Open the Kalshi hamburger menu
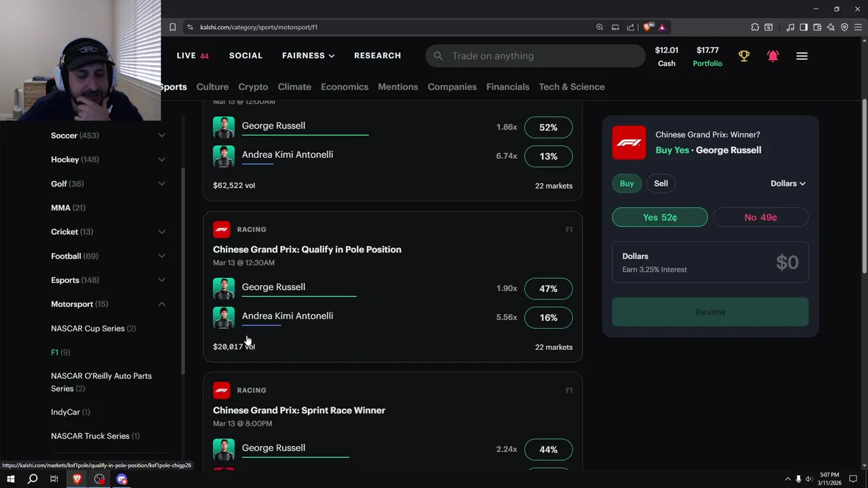 802,56
